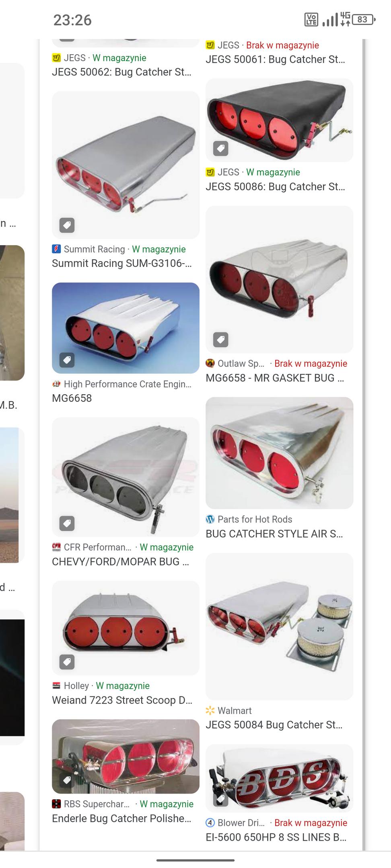Open BUG CATCHER STYLE AIR S... link
Viewport: 391px width, 868px height.
274,534
